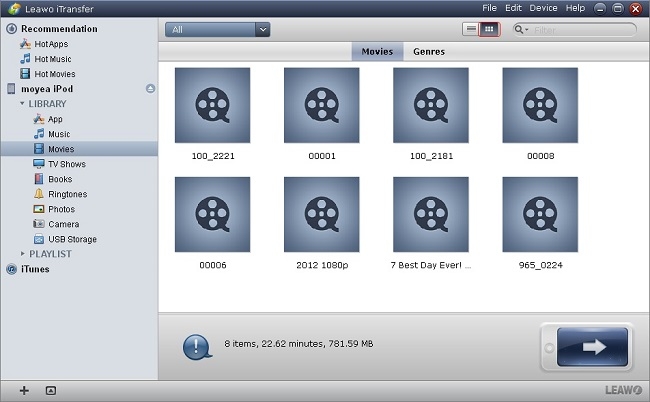Open the TV Shows library
The image size is (650, 402).
click(66, 164)
